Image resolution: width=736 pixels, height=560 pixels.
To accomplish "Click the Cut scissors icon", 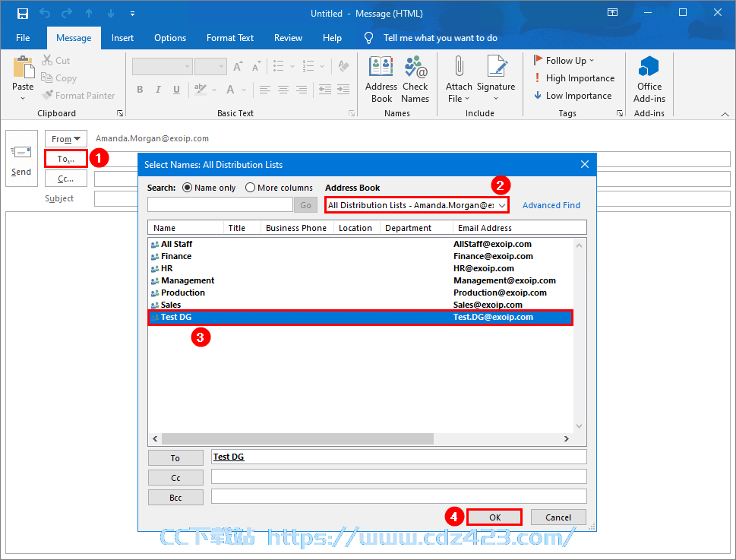I will (x=47, y=60).
